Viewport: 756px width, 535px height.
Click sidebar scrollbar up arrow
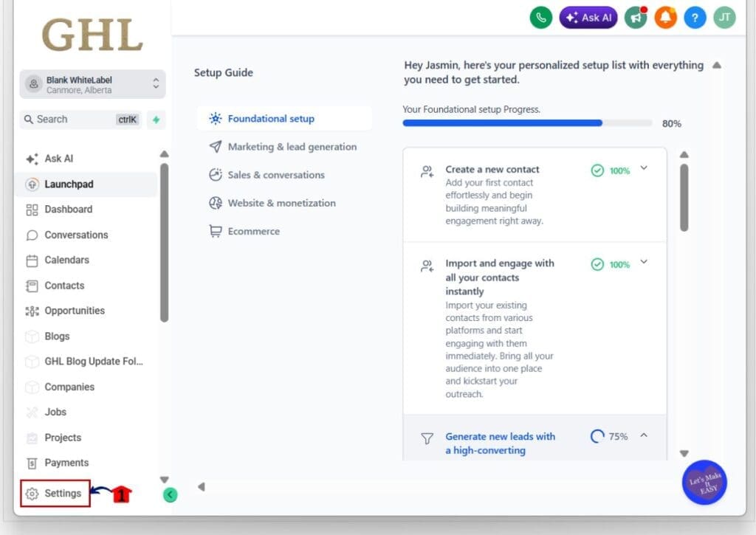click(x=165, y=154)
